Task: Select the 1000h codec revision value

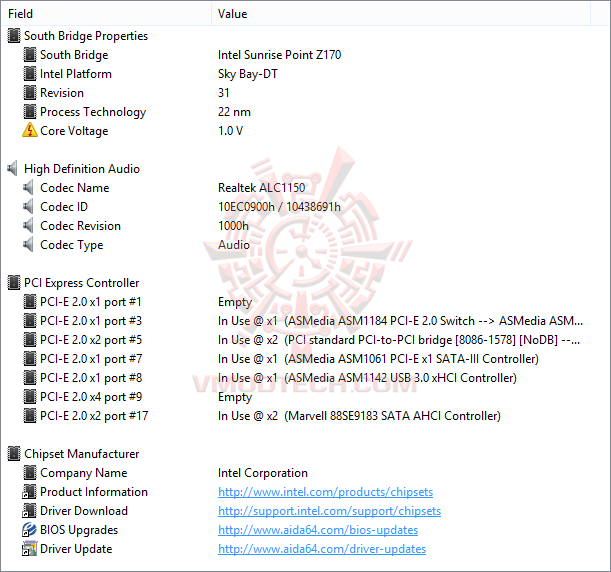Action: pyautogui.click(x=233, y=226)
